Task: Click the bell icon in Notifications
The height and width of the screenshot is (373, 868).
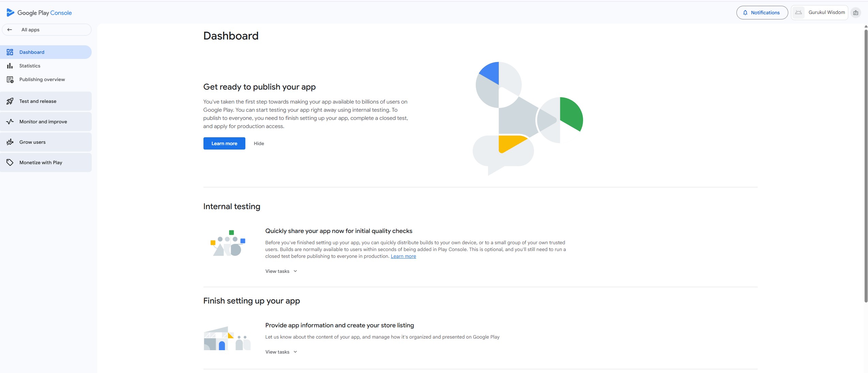Action: point(745,13)
